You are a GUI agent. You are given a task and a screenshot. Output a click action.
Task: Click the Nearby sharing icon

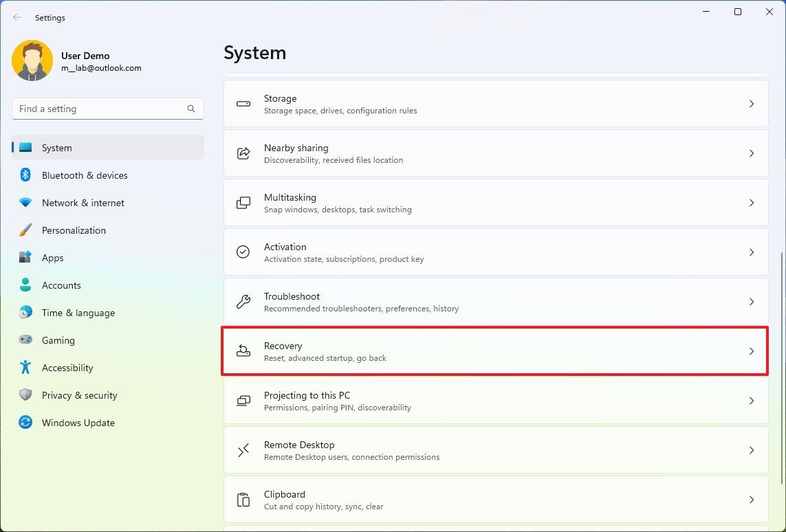click(243, 153)
